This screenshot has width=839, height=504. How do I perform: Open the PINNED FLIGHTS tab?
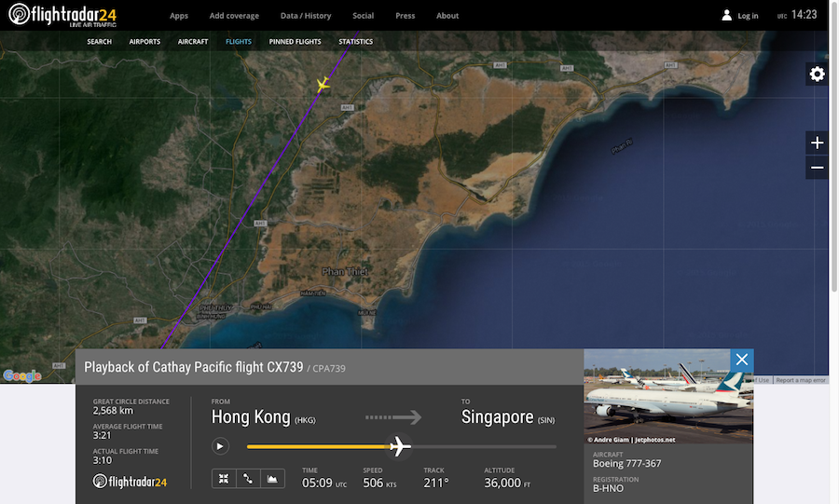[x=295, y=41]
